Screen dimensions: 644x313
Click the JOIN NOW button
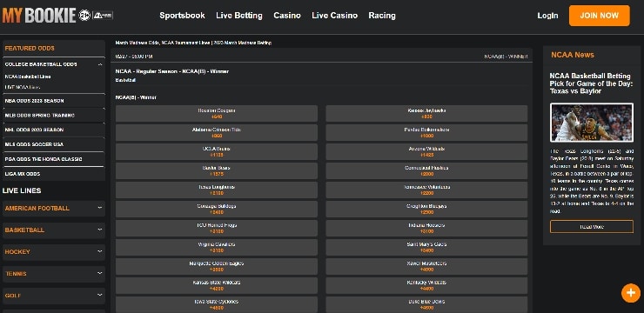point(600,16)
